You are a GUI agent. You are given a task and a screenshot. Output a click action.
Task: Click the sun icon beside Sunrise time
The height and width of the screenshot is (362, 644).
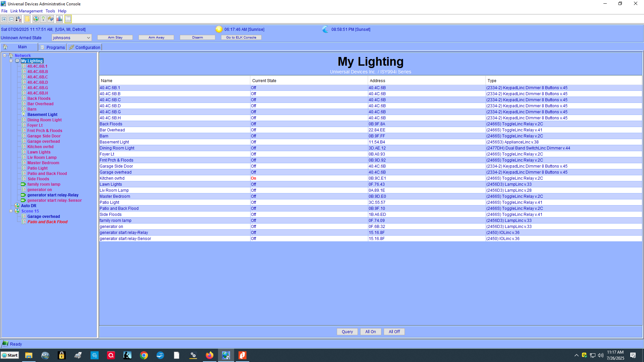[x=219, y=29]
